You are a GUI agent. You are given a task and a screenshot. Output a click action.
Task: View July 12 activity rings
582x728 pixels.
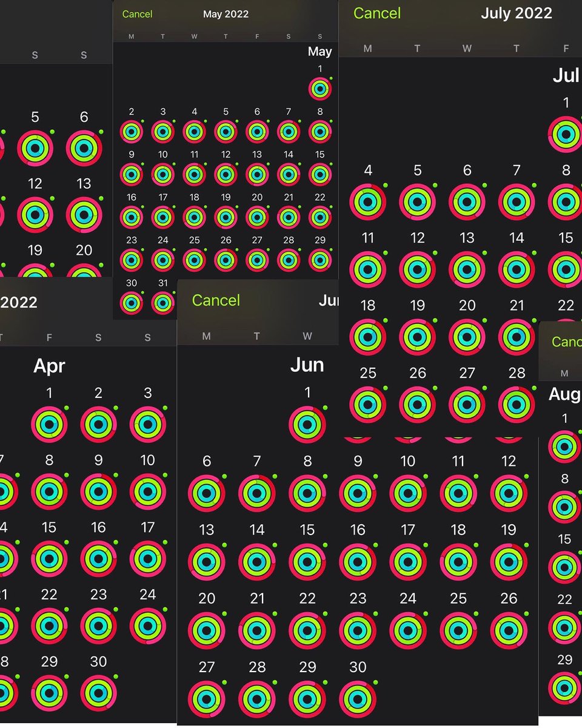pyautogui.click(x=418, y=269)
